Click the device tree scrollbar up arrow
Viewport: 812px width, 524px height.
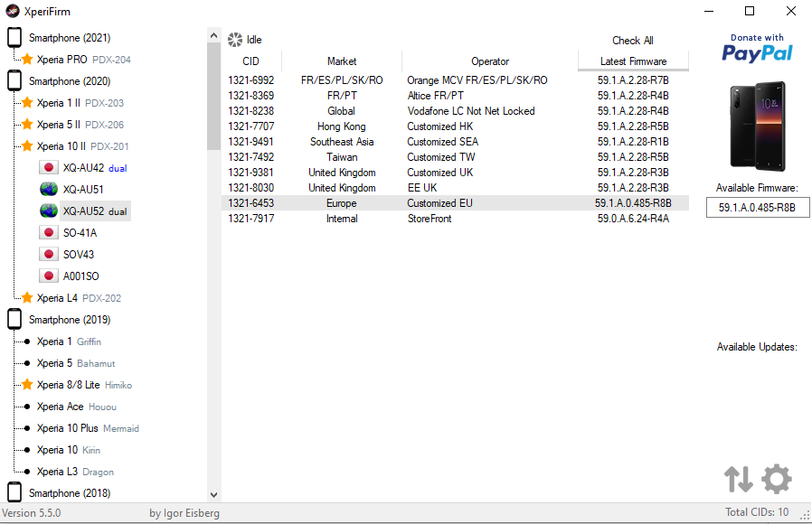coord(214,35)
